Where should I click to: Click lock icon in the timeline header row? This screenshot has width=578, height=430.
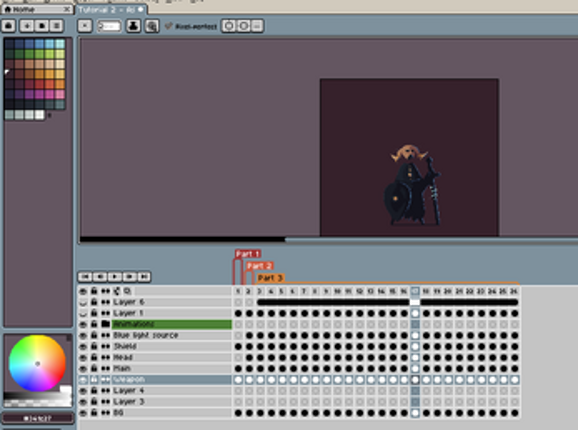(94, 291)
